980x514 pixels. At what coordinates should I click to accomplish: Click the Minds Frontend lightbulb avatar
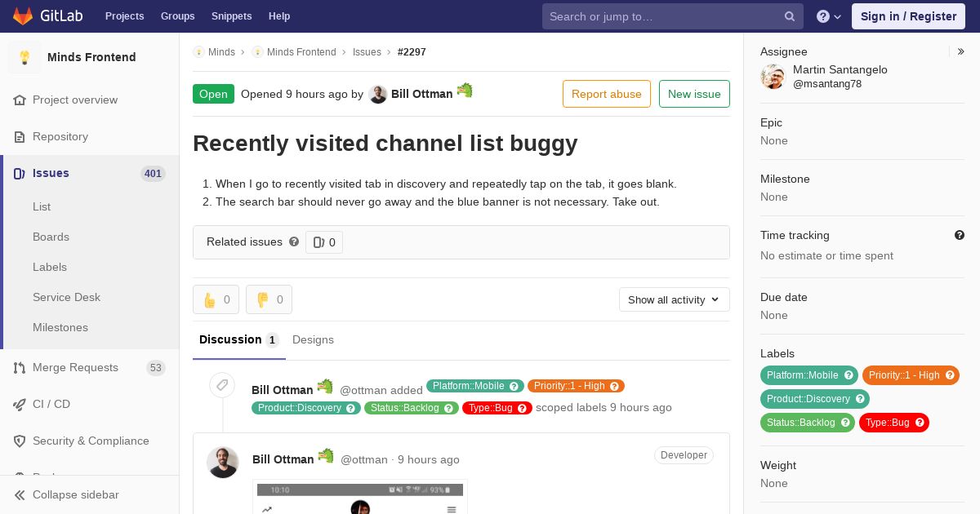[24, 57]
